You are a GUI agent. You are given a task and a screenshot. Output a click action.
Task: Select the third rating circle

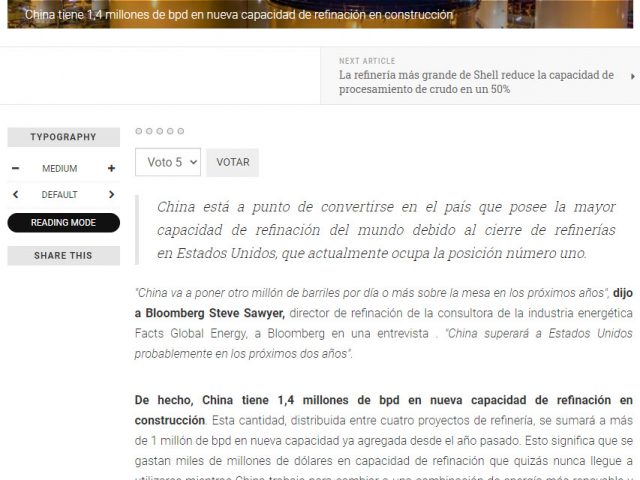click(160, 131)
